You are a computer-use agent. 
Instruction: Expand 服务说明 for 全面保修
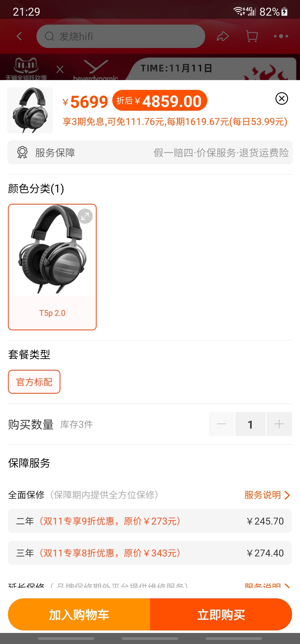[267, 495]
